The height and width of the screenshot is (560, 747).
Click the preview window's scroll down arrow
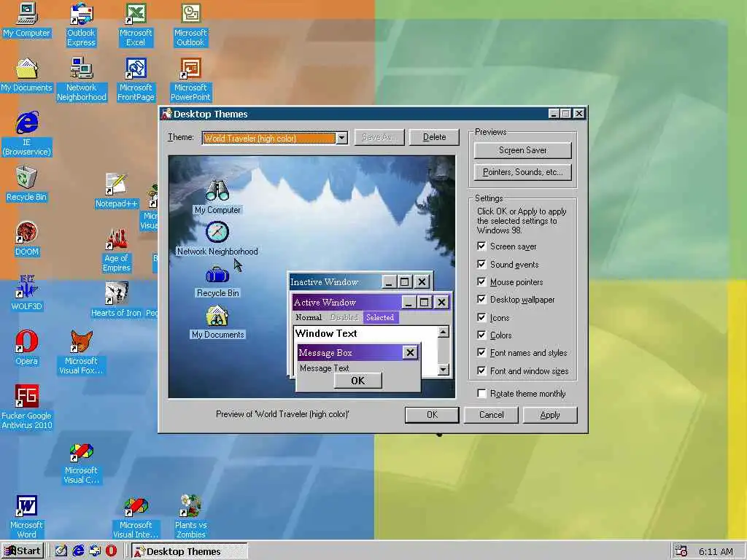click(443, 369)
